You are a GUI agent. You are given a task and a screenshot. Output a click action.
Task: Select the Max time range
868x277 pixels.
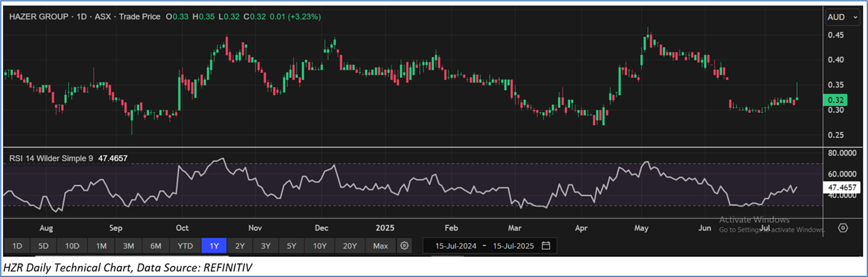click(x=380, y=245)
